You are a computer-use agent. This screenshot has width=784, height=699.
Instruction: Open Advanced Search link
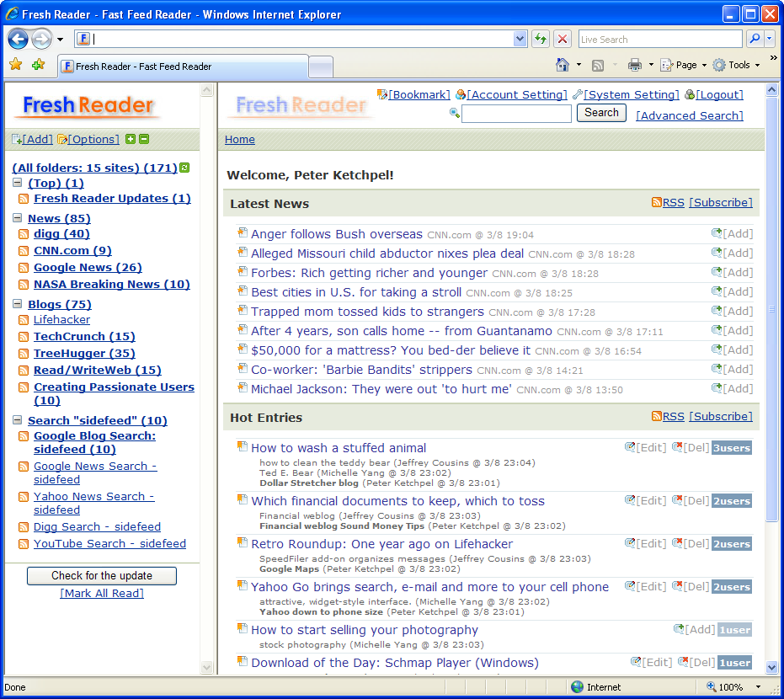tap(689, 115)
